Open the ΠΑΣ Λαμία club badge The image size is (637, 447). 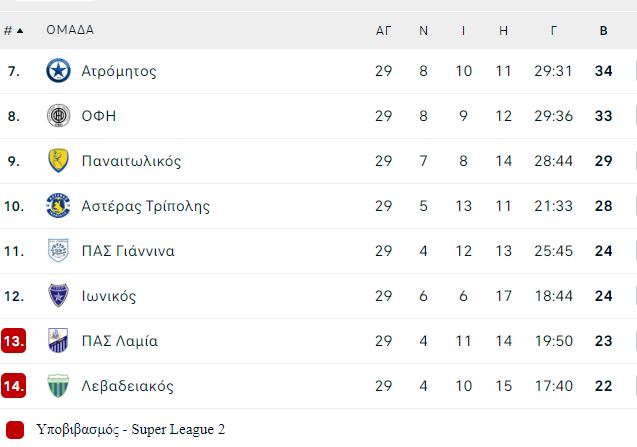58,341
